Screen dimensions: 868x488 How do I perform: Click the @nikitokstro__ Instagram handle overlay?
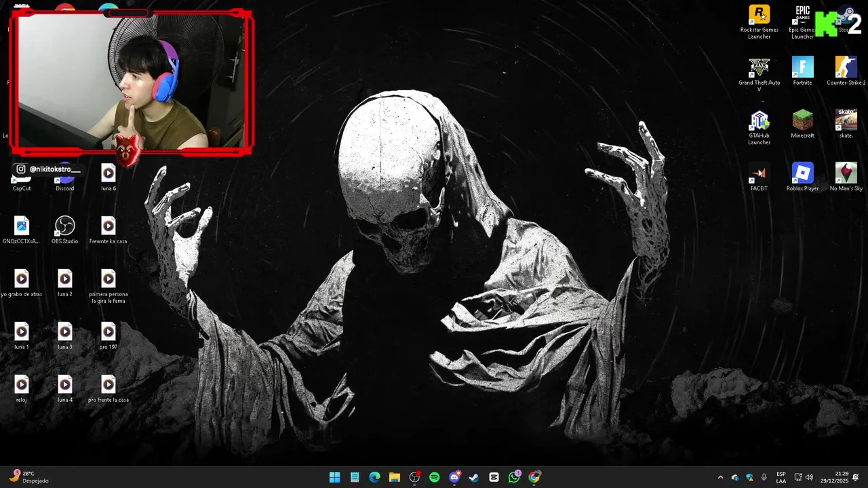click(x=47, y=169)
